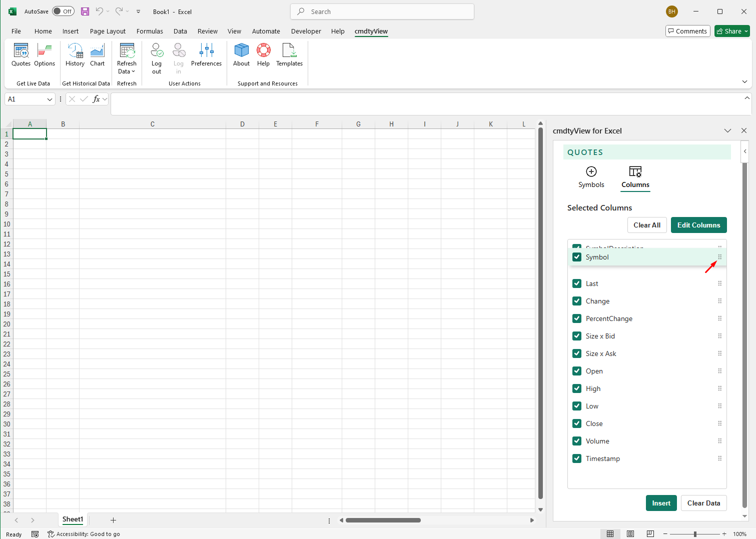Uncheck the Open column checkbox
Screen dimensions: 756x539
click(577, 370)
